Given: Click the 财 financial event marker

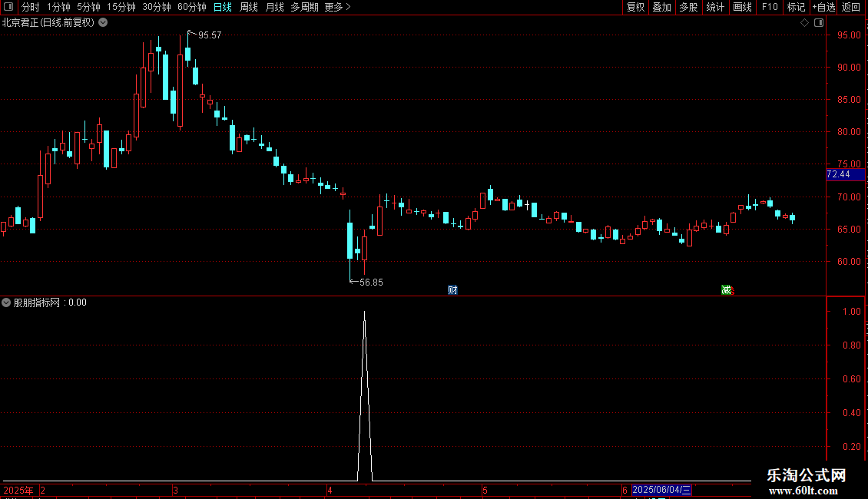Looking at the screenshot, I should (x=452, y=290).
